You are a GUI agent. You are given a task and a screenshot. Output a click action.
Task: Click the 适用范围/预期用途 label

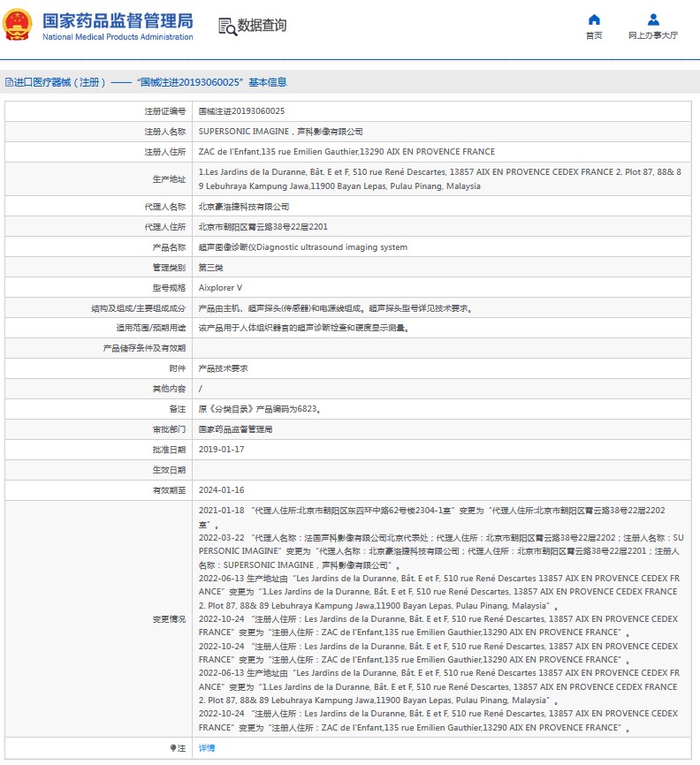[151, 328]
